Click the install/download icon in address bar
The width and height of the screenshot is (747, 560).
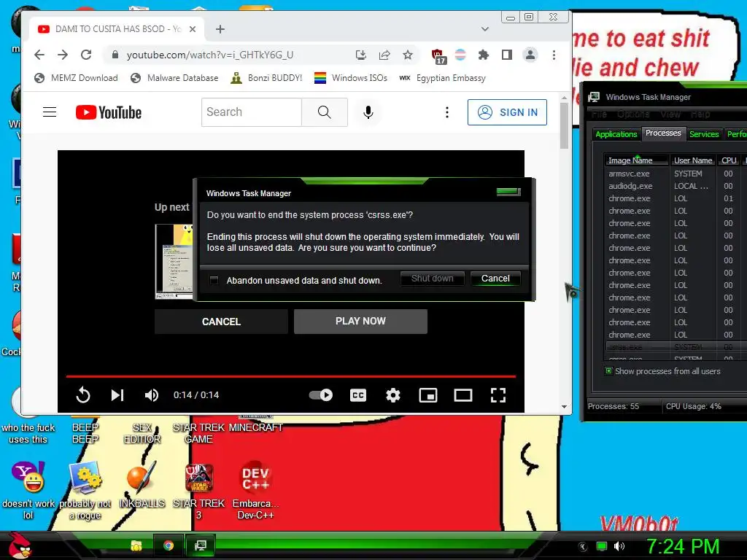tap(360, 55)
